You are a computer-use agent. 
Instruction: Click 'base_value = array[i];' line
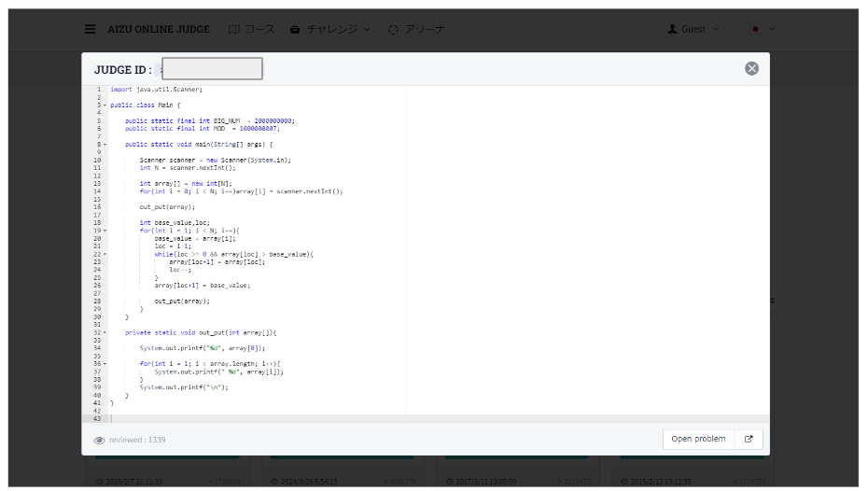point(195,239)
